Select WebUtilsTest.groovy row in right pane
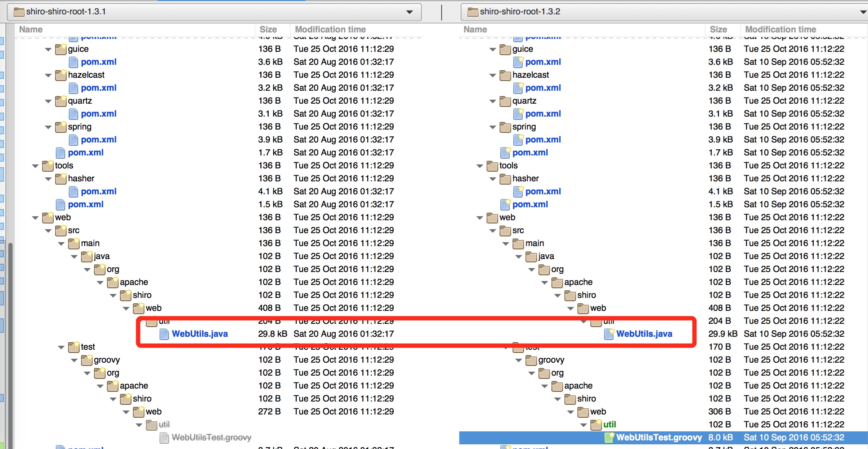868x449 pixels. [x=663, y=437]
